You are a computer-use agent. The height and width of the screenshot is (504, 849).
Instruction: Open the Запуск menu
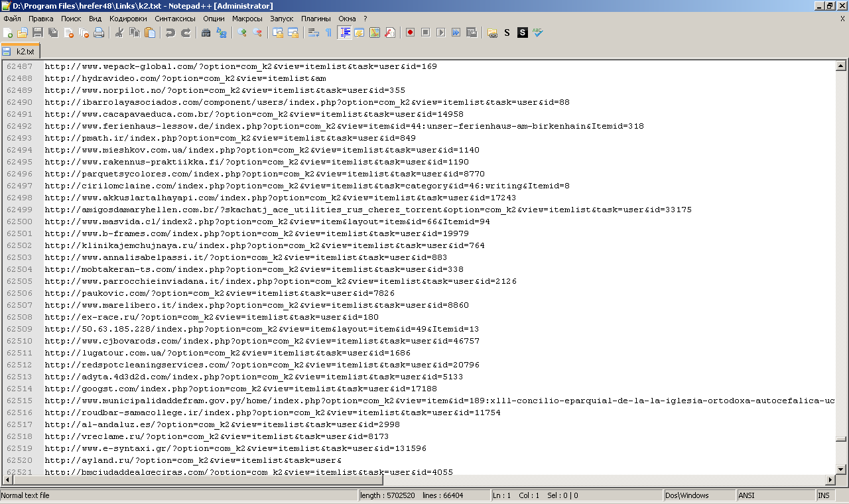pos(282,19)
